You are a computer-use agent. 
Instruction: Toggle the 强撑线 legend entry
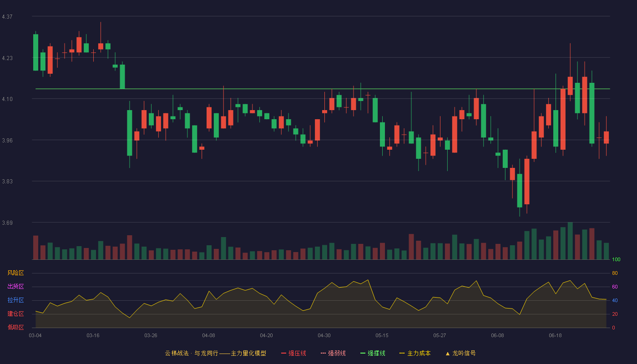click(x=373, y=353)
